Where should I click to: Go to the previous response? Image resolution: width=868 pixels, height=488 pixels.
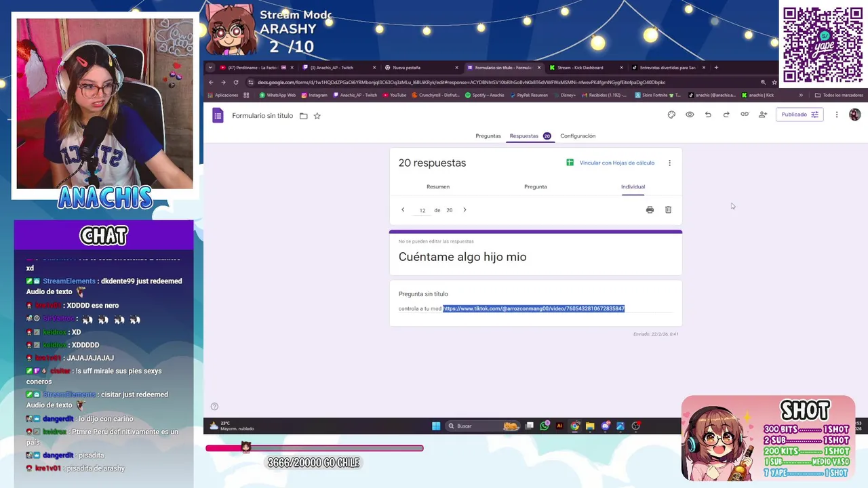(403, 210)
